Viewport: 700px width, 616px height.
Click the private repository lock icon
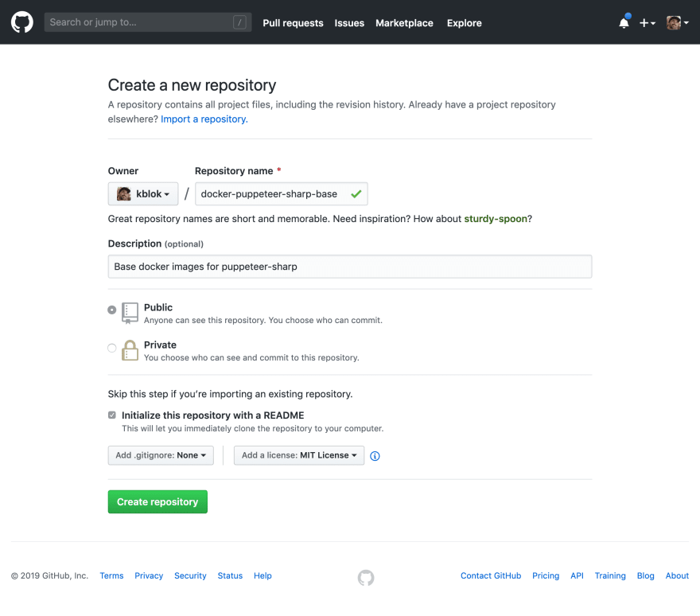click(x=130, y=351)
